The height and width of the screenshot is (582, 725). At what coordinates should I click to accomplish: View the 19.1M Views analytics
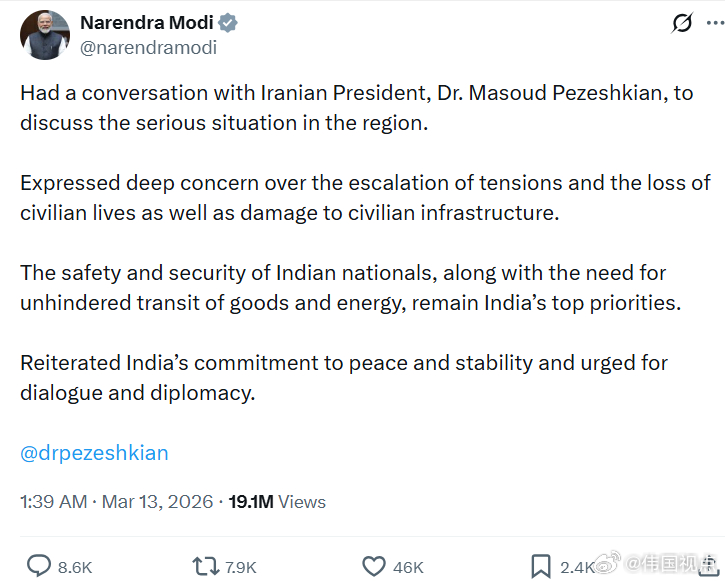coord(277,501)
